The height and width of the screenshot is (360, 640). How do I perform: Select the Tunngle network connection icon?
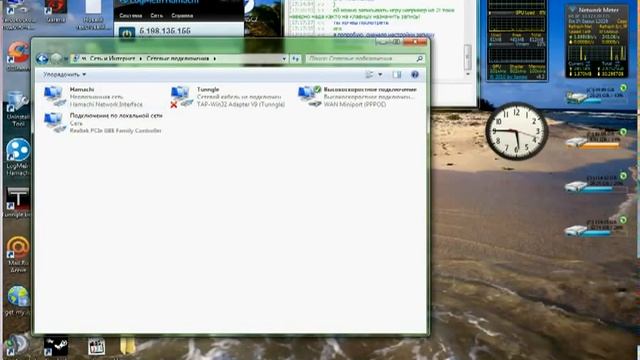click(x=181, y=97)
